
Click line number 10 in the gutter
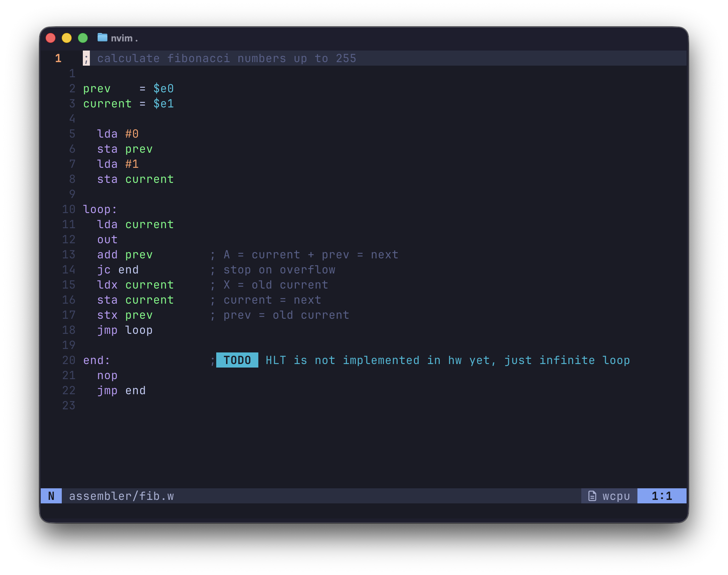pyautogui.click(x=69, y=209)
